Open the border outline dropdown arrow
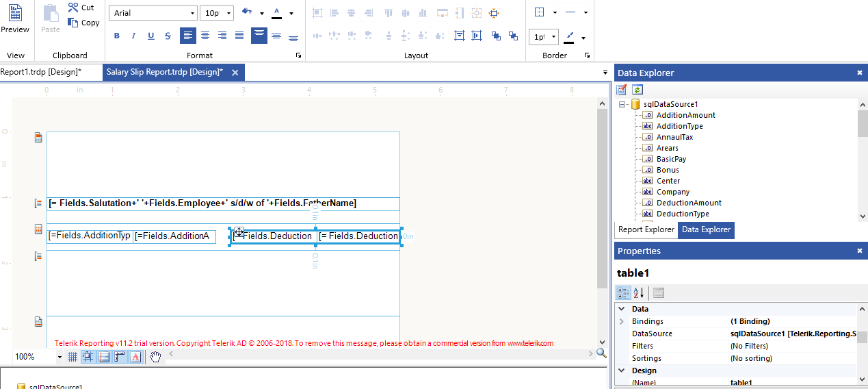This screenshot has height=389, width=868. coord(554,12)
